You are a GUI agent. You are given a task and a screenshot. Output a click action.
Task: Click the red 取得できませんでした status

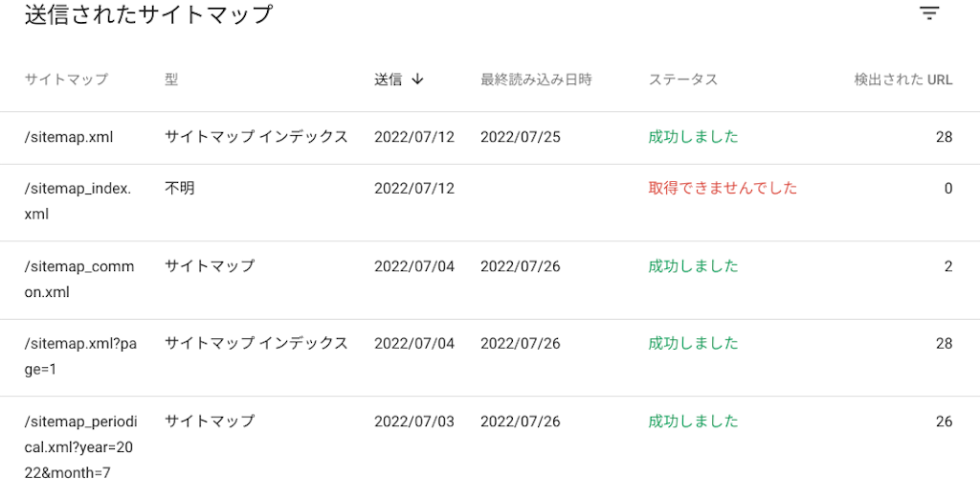click(724, 188)
